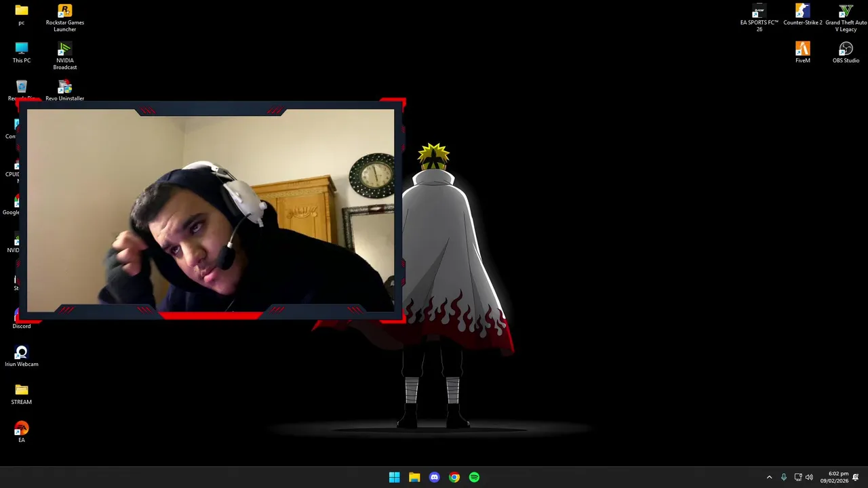This screenshot has height=488, width=868.
Task: Launch OBS Studio from desktop
Action: [846, 53]
